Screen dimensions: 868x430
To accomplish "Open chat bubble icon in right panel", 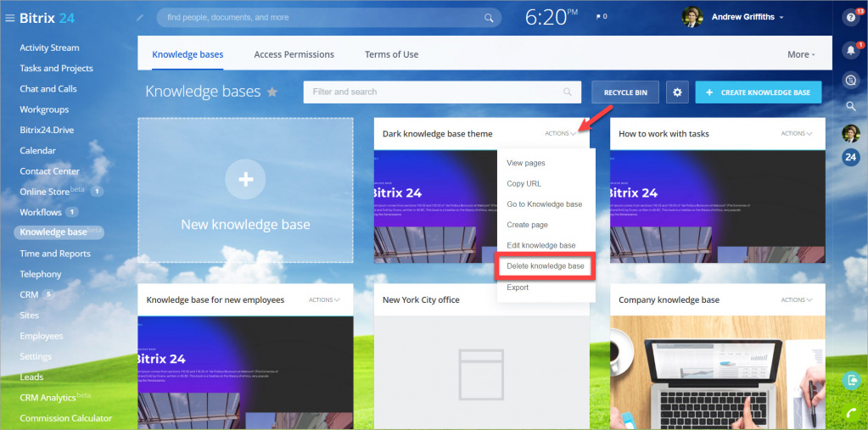I will pos(850,81).
